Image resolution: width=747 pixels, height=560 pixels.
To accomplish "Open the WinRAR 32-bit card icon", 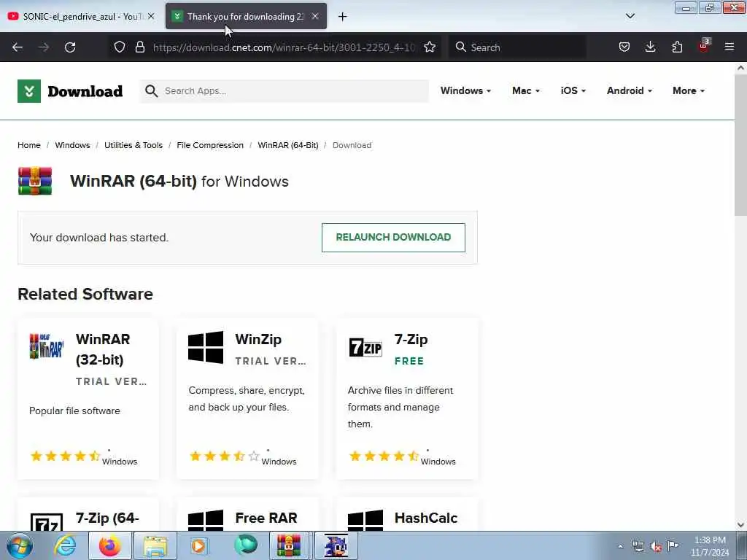I will click(x=47, y=346).
